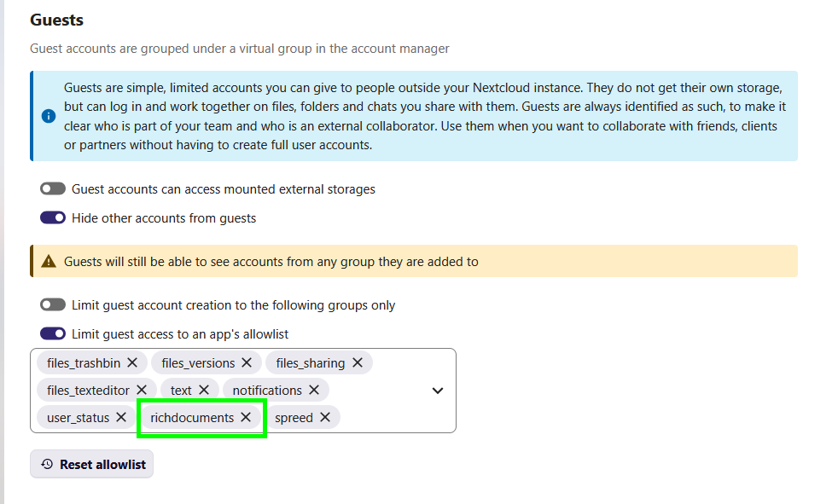Remove notifications from the allowlist
Image resolution: width=838 pixels, height=504 pixels.
pyautogui.click(x=314, y=390)
